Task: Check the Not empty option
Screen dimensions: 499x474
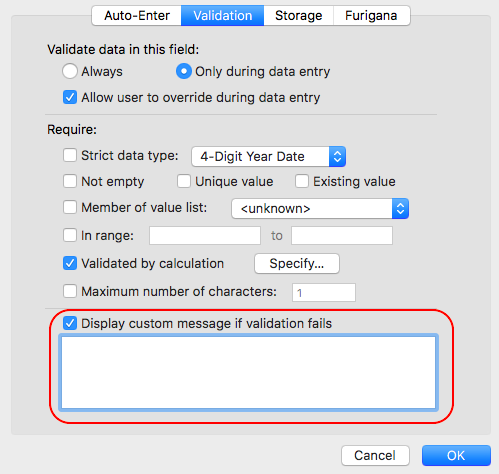Action: coord(70,181)
